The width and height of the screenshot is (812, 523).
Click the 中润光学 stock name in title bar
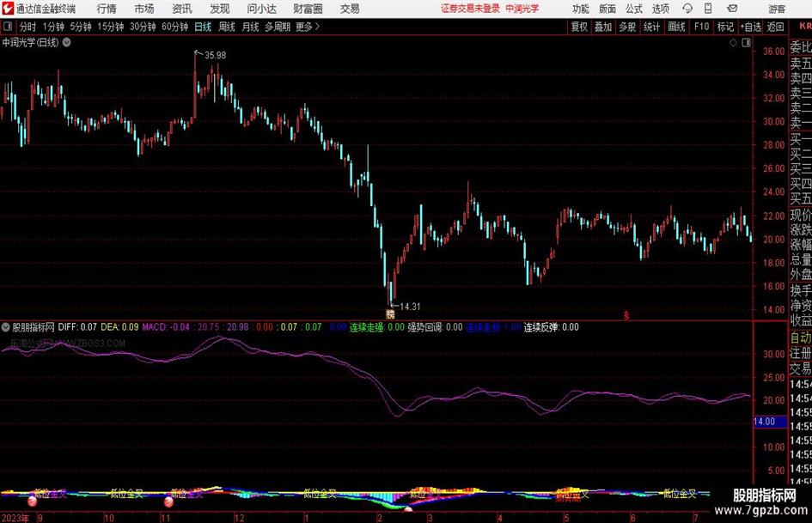(522, 9)
